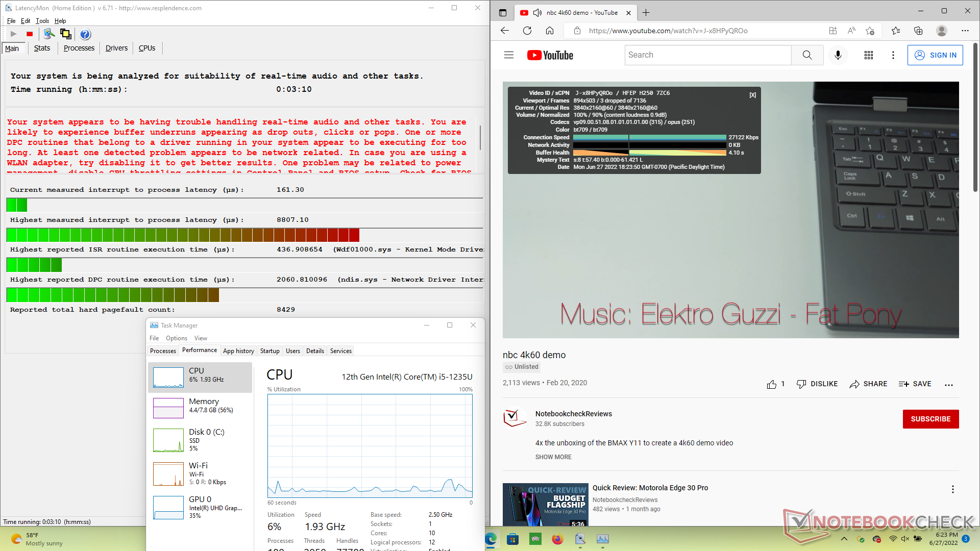Select Memory in Task Manager performance list
The height and width of the screenshot is (551, 980).
(200, 408)
